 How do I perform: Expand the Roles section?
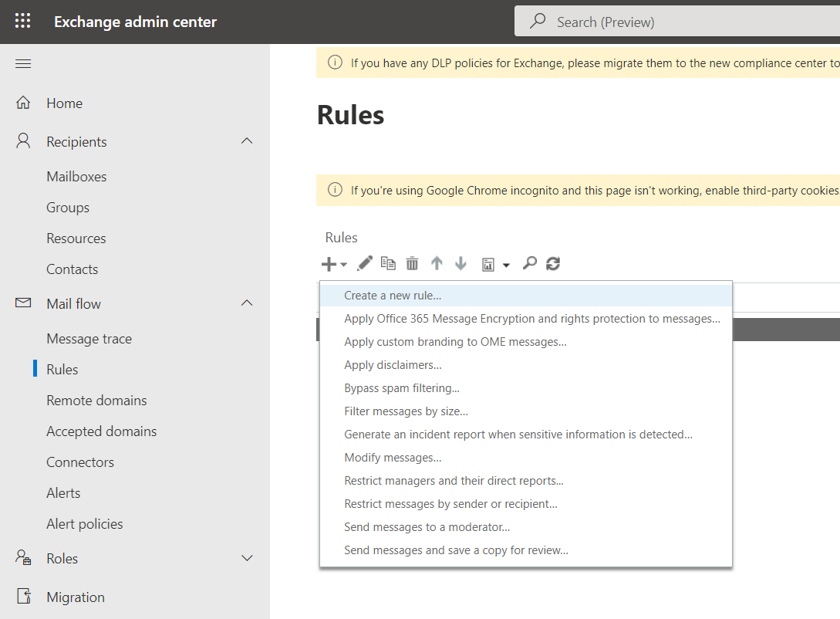click(246, 557)
